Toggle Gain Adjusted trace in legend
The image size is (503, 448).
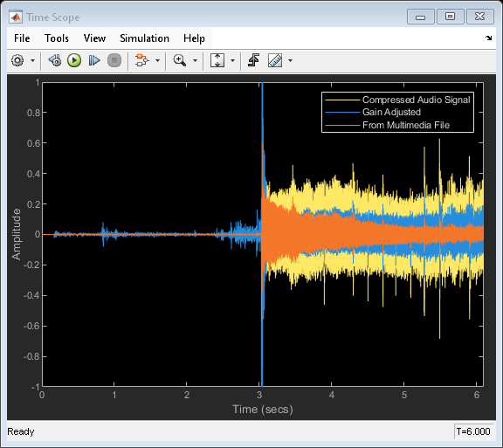(373, 112)
